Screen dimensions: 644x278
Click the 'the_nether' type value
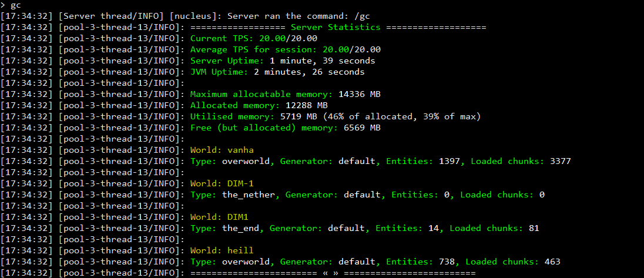coord(249,194)
